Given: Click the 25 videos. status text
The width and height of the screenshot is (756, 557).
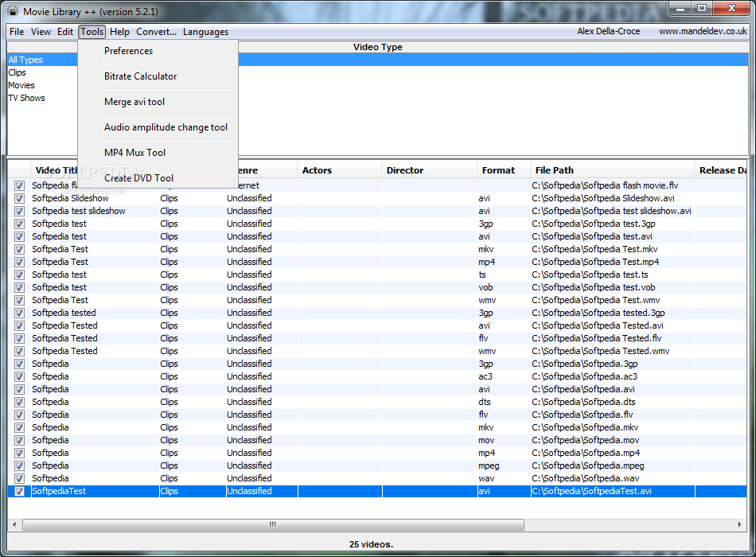Looking at the screenshot, I should point(372,544).
